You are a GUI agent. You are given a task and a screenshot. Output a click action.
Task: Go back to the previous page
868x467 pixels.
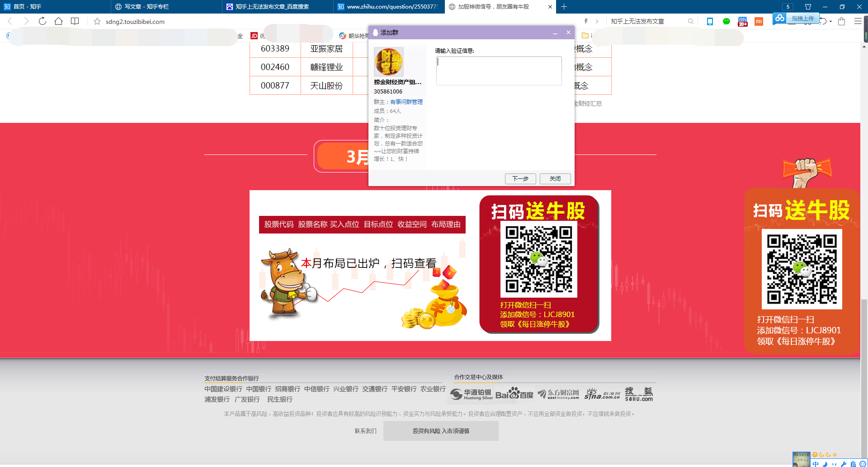pos(10,21)
